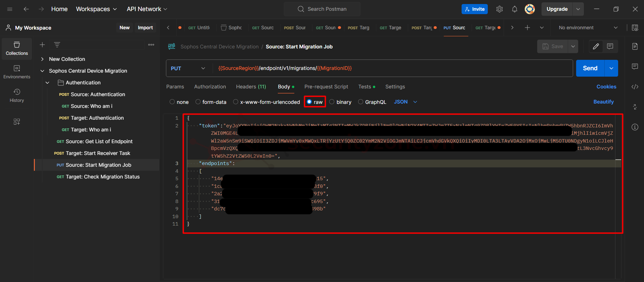Select the x-www-form-urlencoded radio

(235, 102)
